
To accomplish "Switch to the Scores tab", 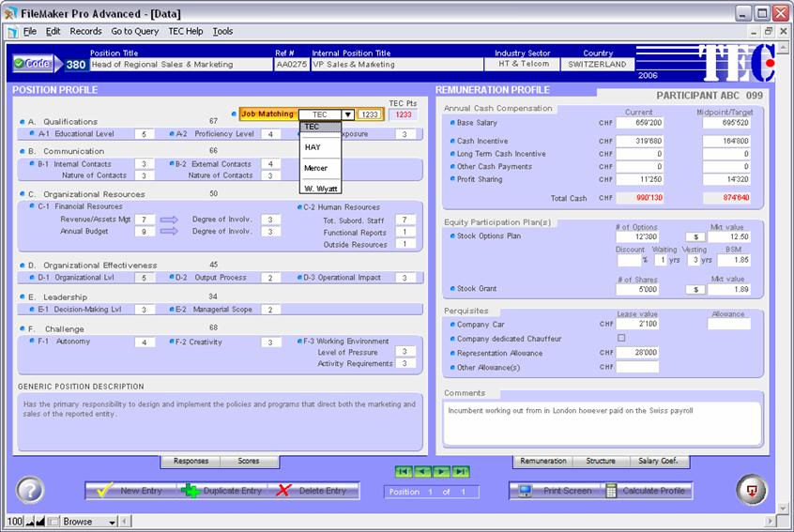I will point(249,461).
